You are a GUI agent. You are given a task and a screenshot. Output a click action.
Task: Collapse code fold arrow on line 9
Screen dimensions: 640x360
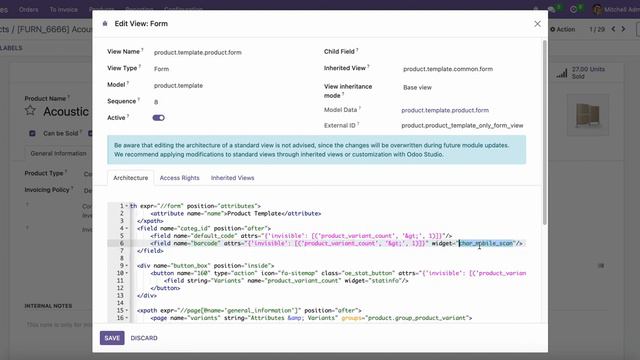[x=127, y=266]
